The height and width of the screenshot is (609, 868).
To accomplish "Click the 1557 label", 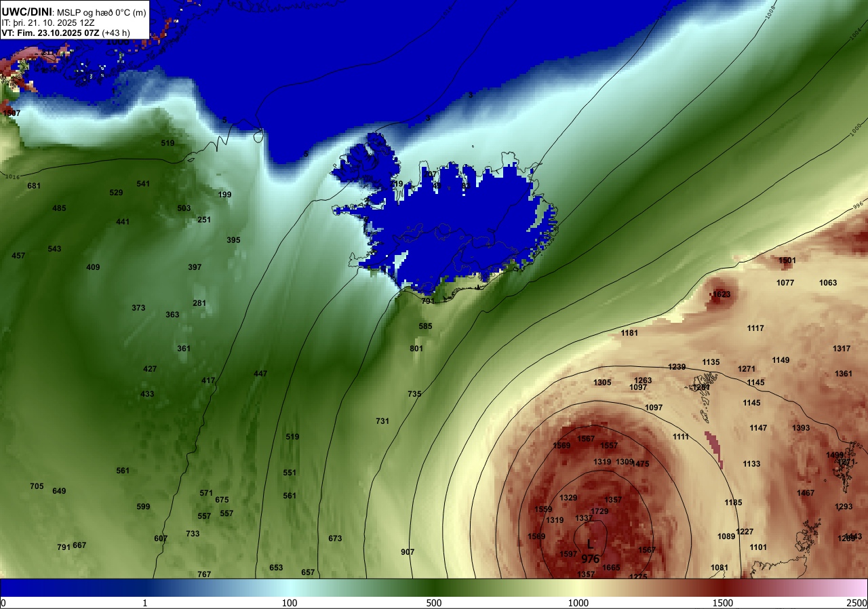I will point(609,446).
